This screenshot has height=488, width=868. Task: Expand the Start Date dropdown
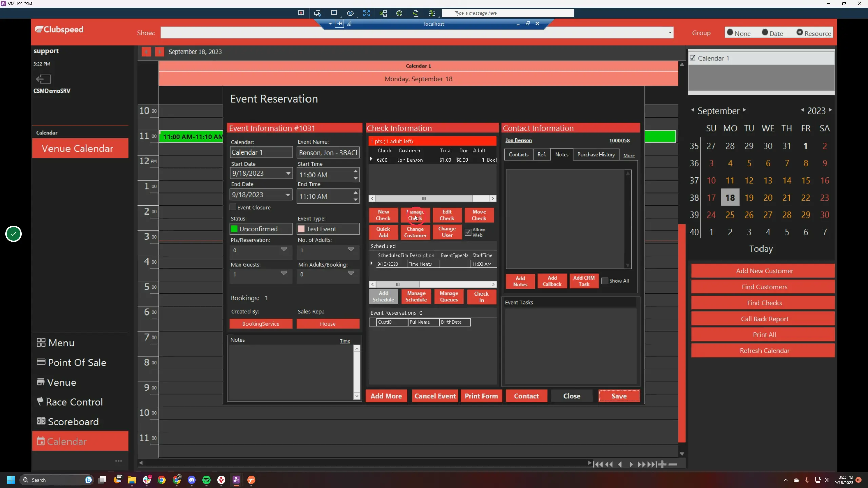(x=288, y=173)
